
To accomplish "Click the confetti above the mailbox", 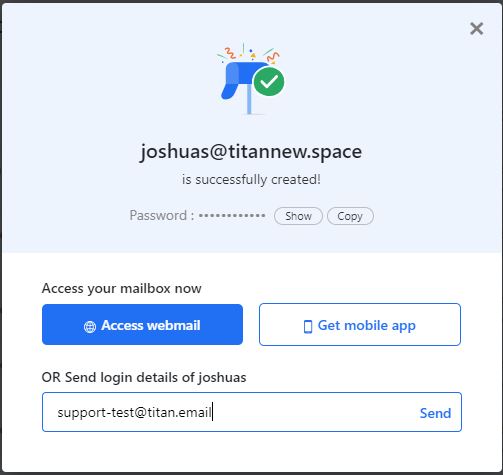I will tap(249, 53).
